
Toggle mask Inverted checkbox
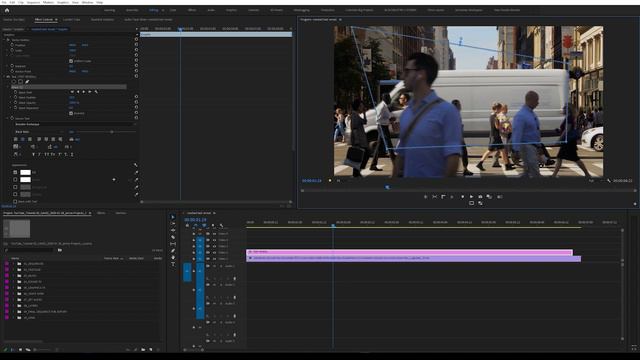coord(71,113)
